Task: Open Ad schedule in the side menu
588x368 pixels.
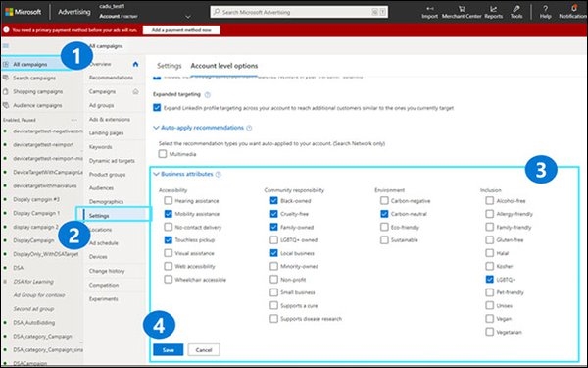Action: 104,243
